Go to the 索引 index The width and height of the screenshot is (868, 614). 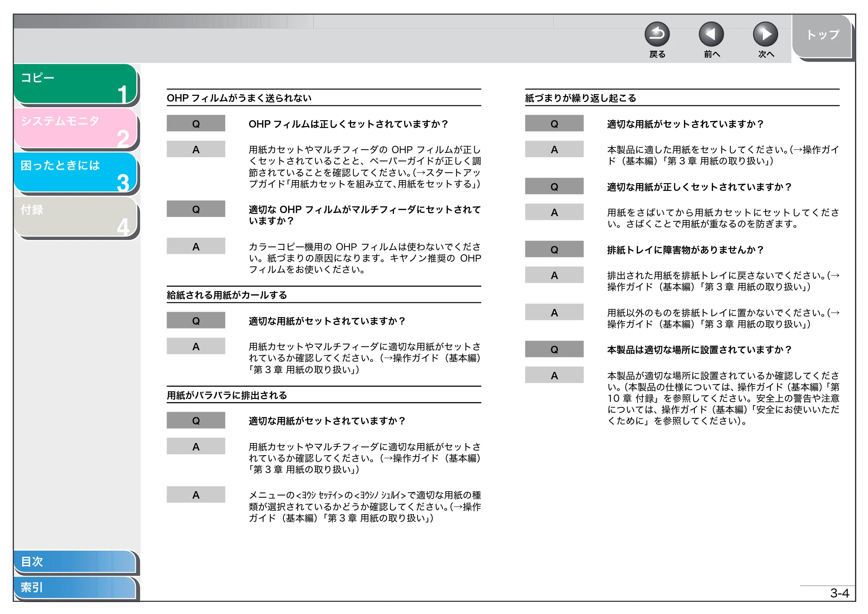(75, 588)
